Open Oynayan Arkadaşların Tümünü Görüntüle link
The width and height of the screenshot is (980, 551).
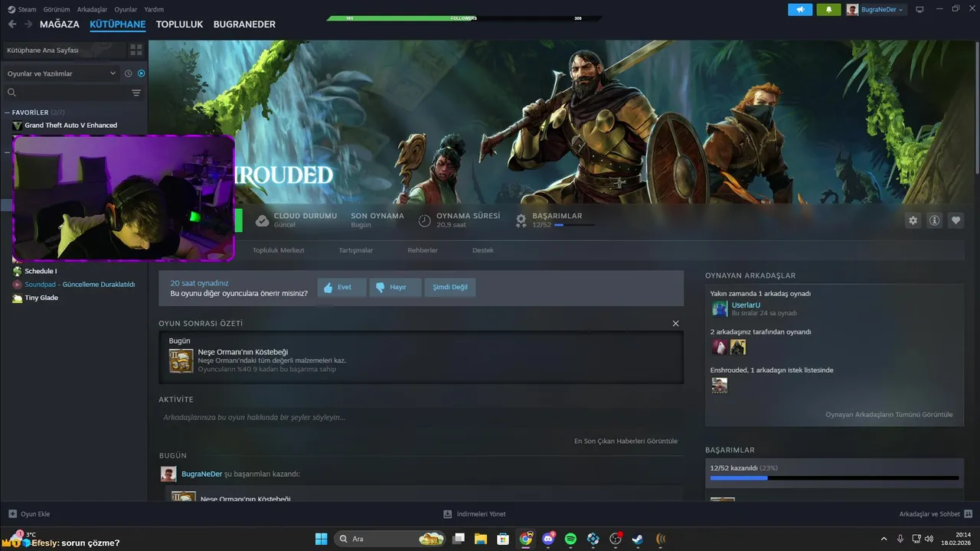889,415
